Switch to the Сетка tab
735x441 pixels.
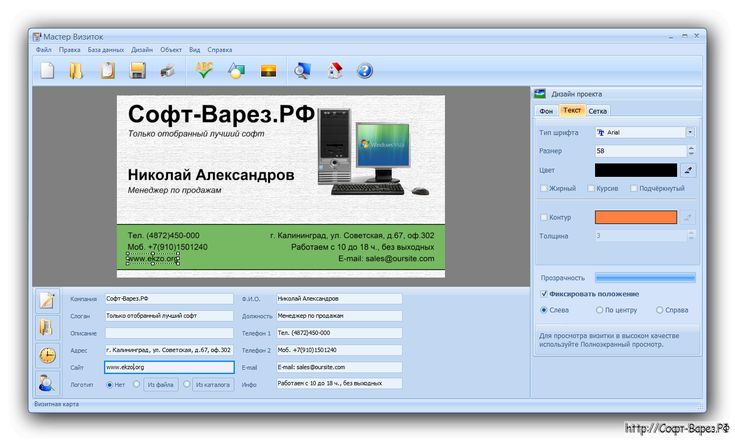coord(598,111)
